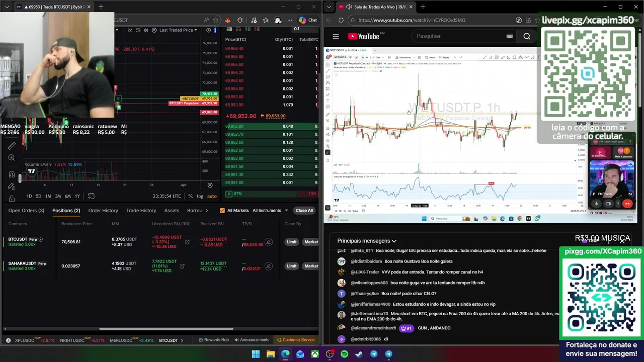Click the add-chart plus icon beside Last Traded Price
Viewport: 644px width, 362px height.
209,30
